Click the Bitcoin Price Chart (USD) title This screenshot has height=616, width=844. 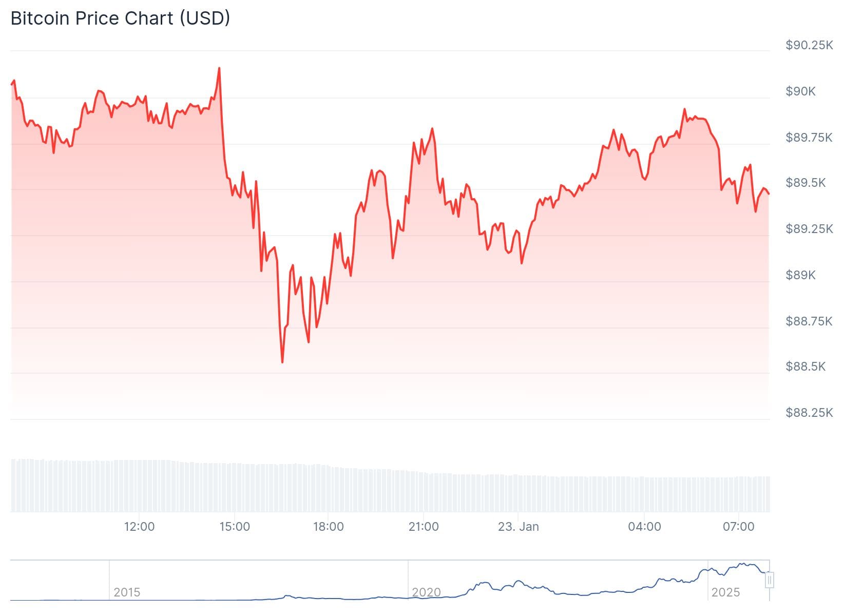120,18
